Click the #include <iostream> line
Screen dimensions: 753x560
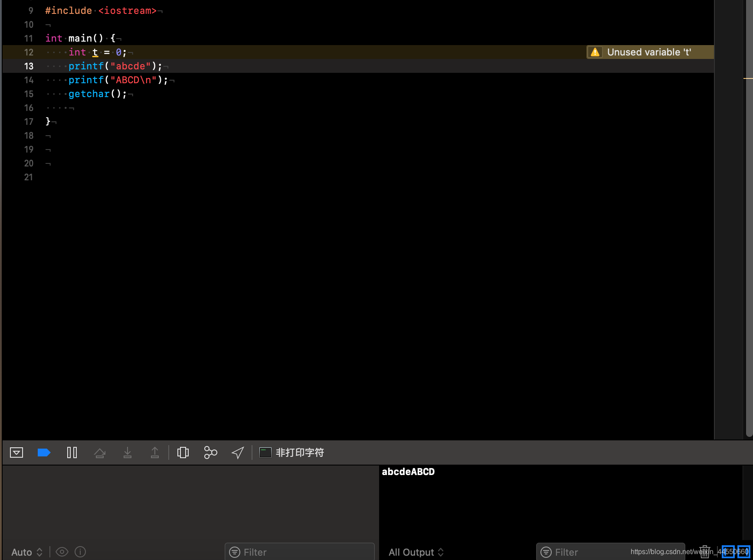point(101,10)
